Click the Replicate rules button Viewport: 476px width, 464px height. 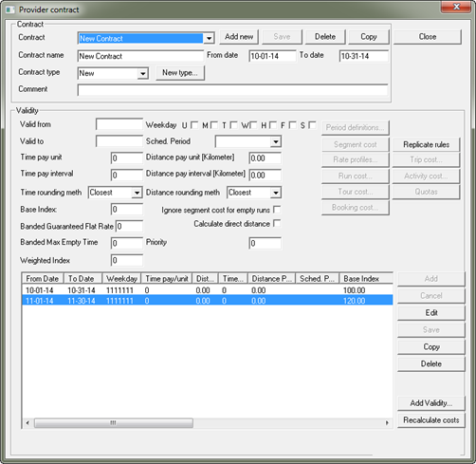426,144
